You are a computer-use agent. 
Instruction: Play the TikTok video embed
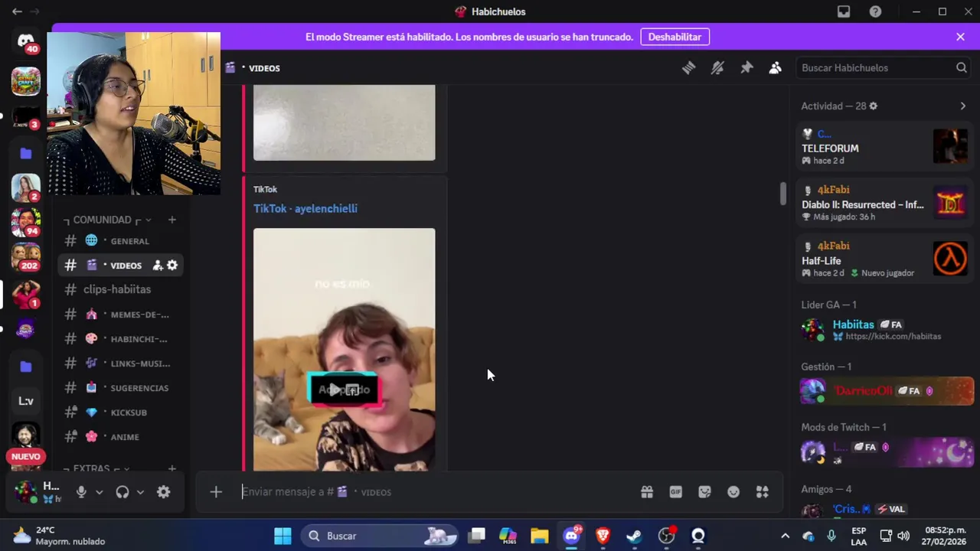tap(335, 390)
